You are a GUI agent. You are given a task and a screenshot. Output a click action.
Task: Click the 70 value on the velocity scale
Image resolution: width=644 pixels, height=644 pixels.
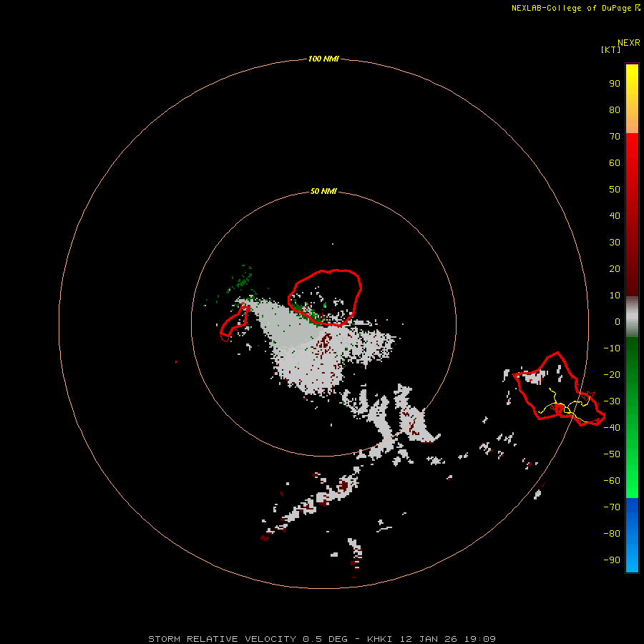(615, 137)
